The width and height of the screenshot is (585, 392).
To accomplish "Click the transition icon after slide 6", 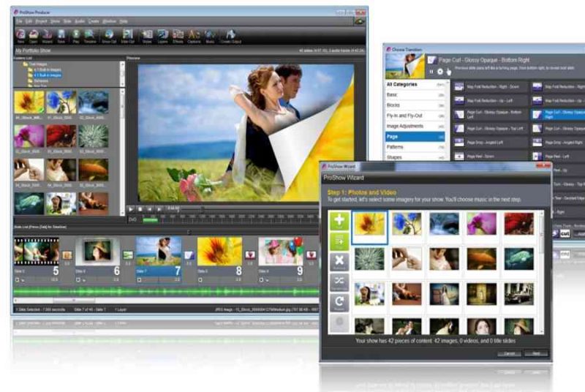I will (x=128, y=255).
